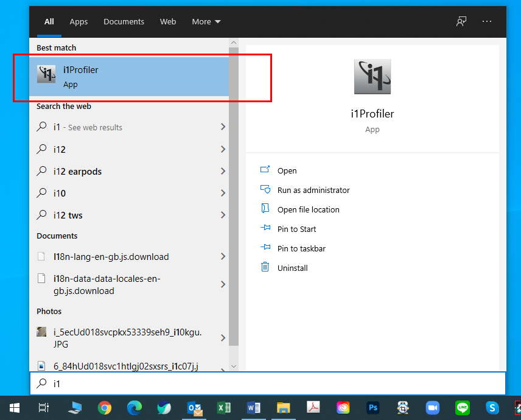This screenshot has height=420, width=521.
Task: Expand the More filter dropdown
Action: click(206, 21)
